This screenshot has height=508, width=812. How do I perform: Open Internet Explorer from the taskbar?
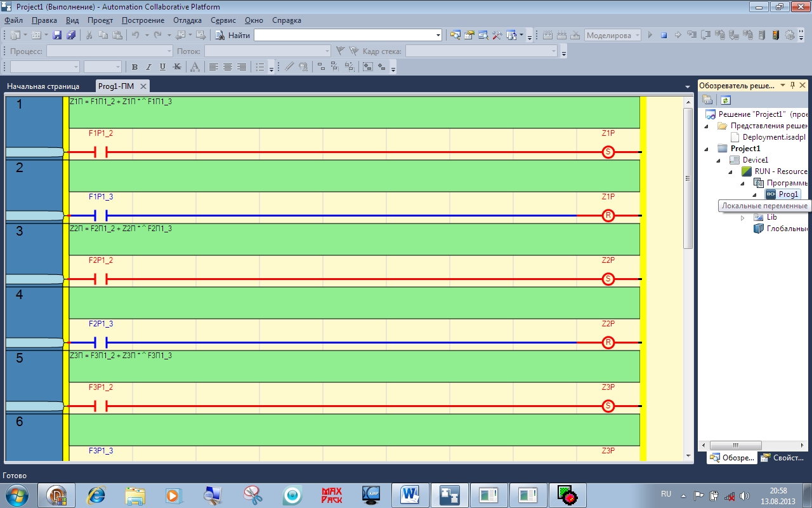[x=95, y=495]
